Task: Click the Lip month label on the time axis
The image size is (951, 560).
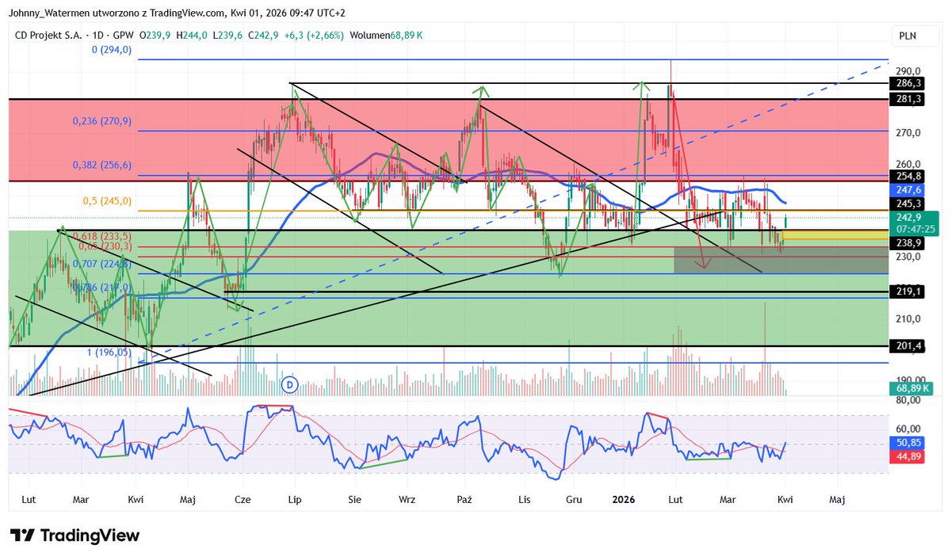Action: tap(295, 501)
